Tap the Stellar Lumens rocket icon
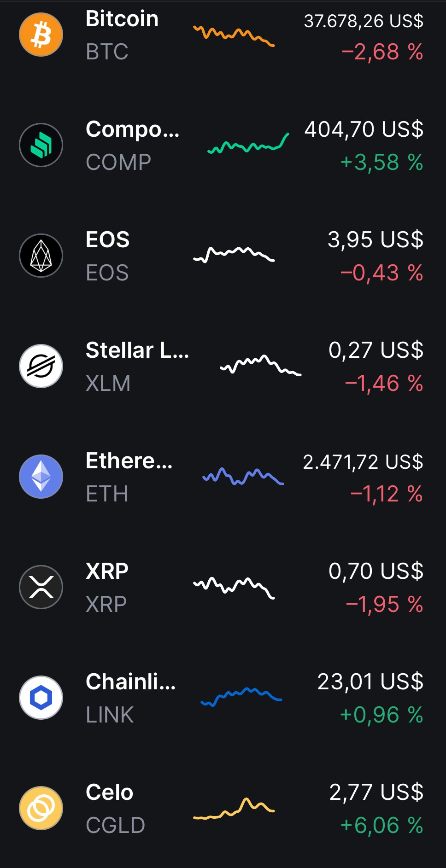 (x=41, y=366)
